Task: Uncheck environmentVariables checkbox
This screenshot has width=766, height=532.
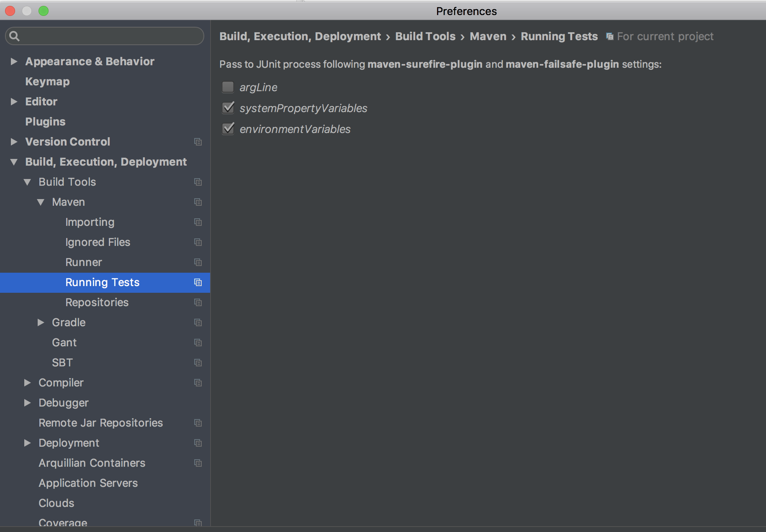Action: (228, 129)
